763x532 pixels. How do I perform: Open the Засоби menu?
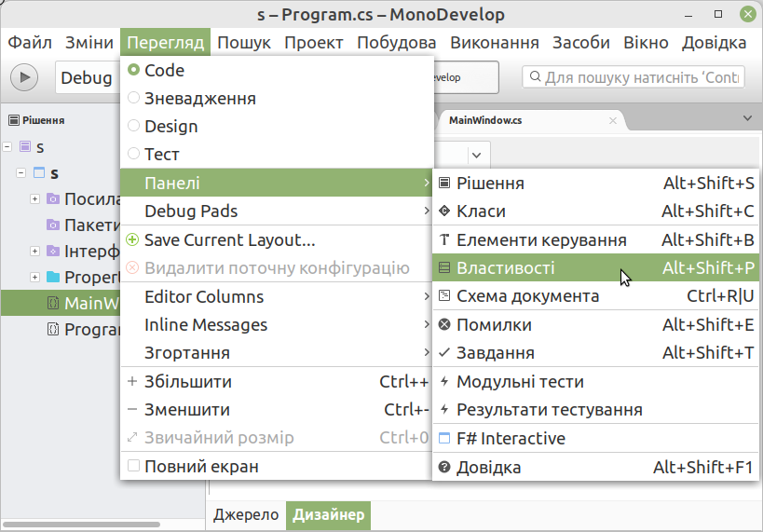581,42
